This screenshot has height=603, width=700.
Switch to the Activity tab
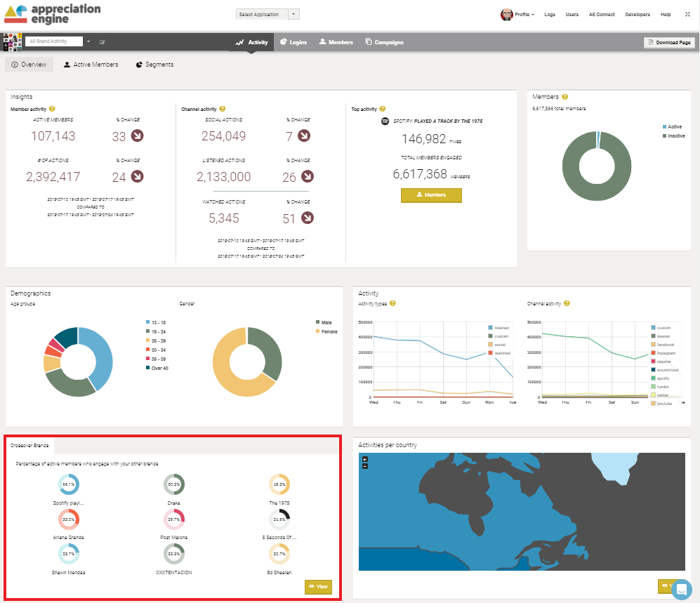pyautogui.click(x=251, y=42)
